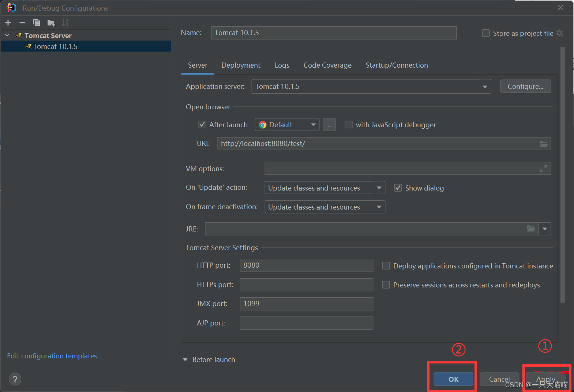
Task: Open On frame deactivation dropdown
Action: click(x=325, y=207)
